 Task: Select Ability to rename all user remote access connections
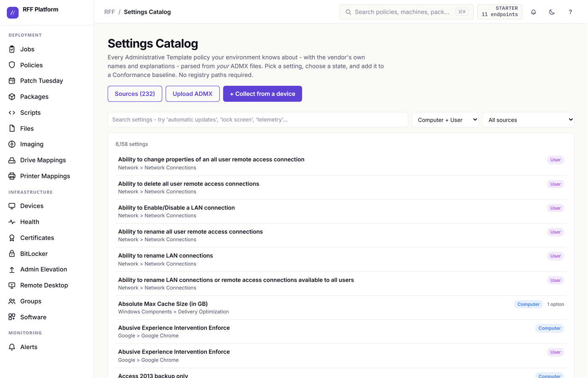pos(341,235)
